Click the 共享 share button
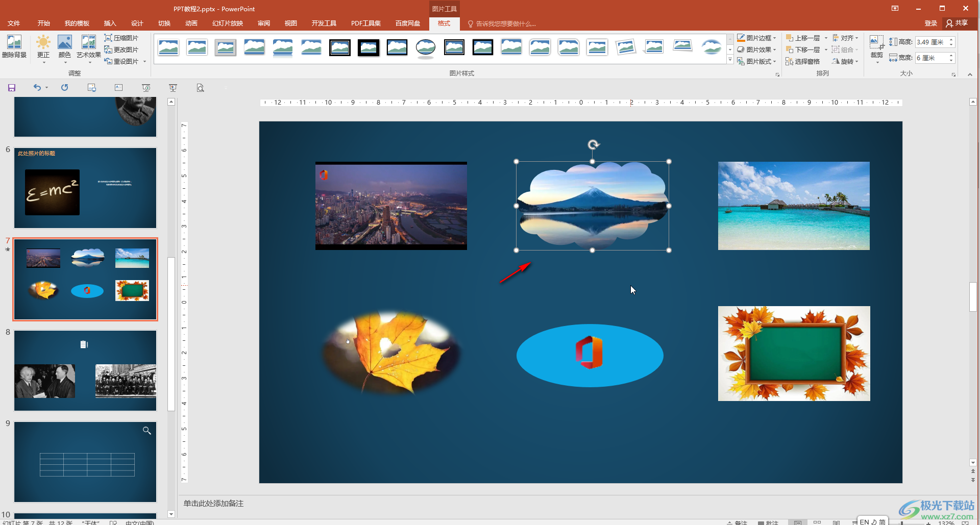This screenshot has width=980, height=525. coord(957,23)
